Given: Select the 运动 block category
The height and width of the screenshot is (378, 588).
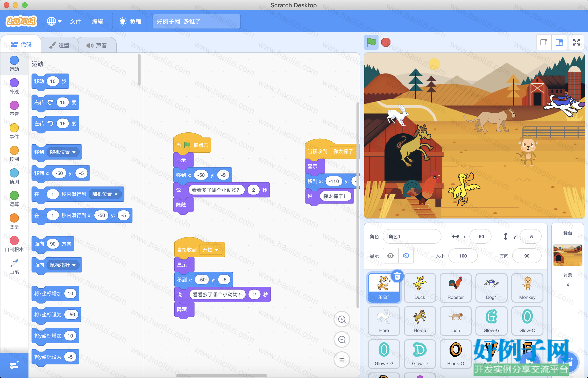Looking at the screenshot, I should [14, 64].
